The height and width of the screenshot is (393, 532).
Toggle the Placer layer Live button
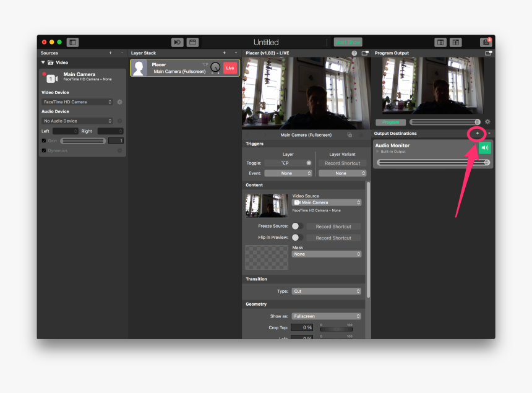(x=230, y=68)
